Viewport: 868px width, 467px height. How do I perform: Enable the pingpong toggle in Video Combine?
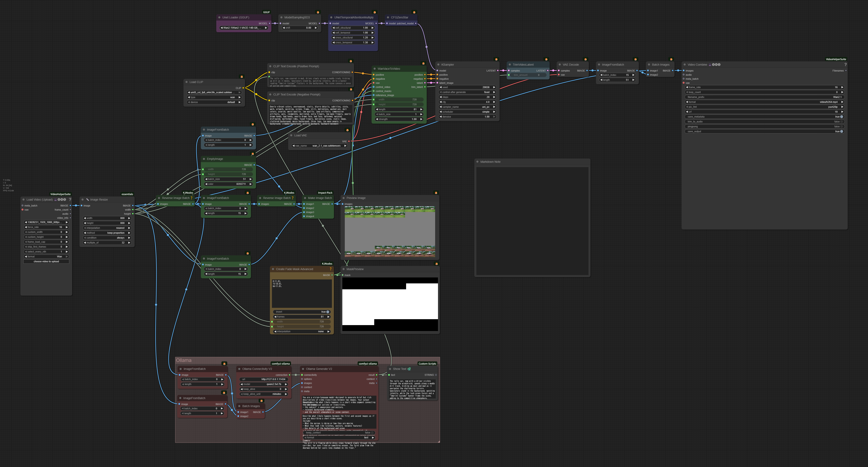click(x=841, y=126)
